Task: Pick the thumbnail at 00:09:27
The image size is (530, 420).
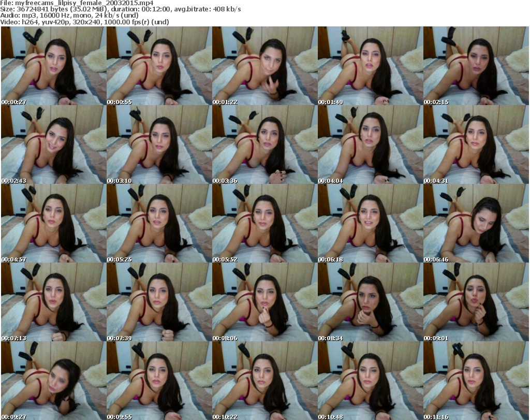Action: pyautogui.click(x=53, y=381)
